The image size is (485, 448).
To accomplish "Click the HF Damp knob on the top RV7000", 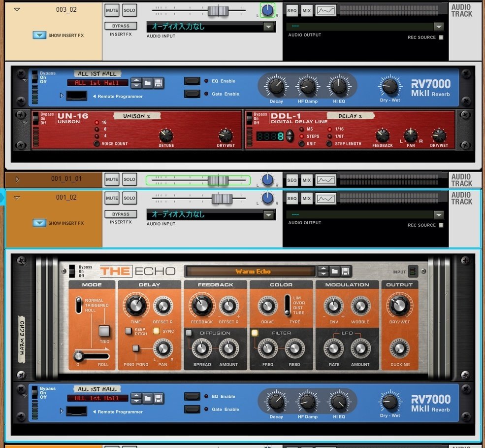I will tap(307, 86).
